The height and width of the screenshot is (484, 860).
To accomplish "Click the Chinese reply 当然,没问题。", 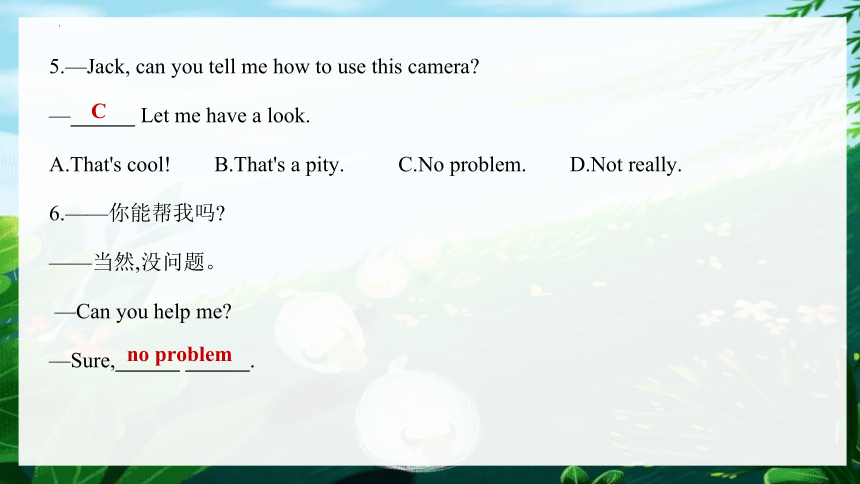I will (155, 262).
